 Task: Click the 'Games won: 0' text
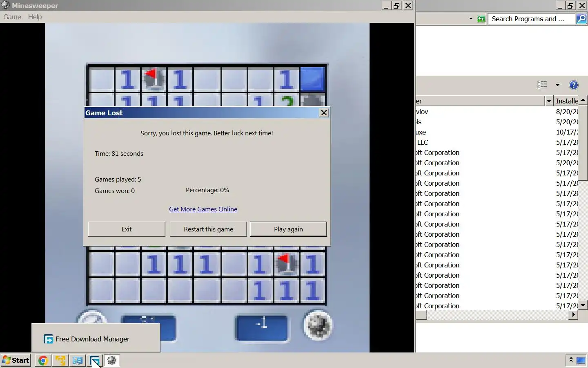click(114, 191)
